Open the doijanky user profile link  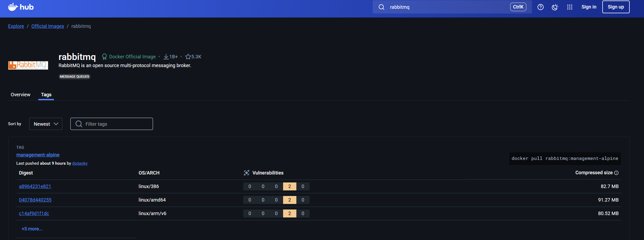[80, 163]
